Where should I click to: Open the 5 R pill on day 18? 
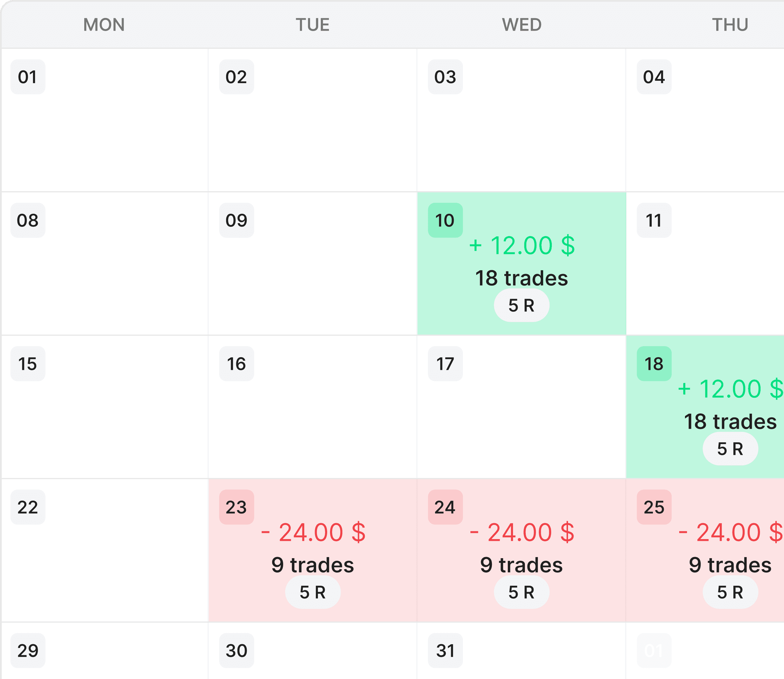(730, 449)
